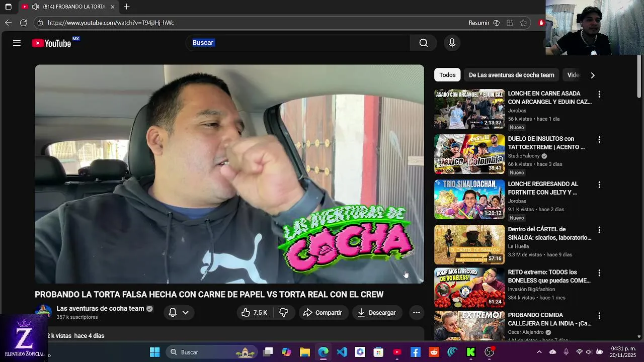Viewport: 644px width, 362px height.
Task: Show hidden system tray icons chevron
Action: point(539,352)
